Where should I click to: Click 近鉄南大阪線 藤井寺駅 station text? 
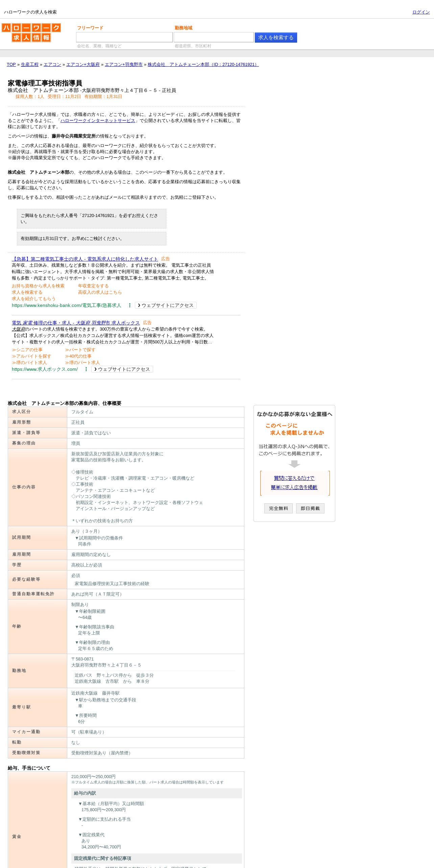click(x=95, y=693)
